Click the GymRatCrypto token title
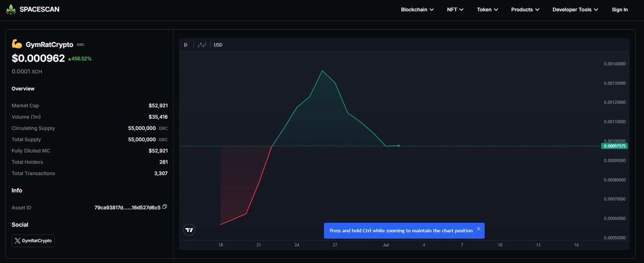Screen dimensions: 644x263 point(49,45)
